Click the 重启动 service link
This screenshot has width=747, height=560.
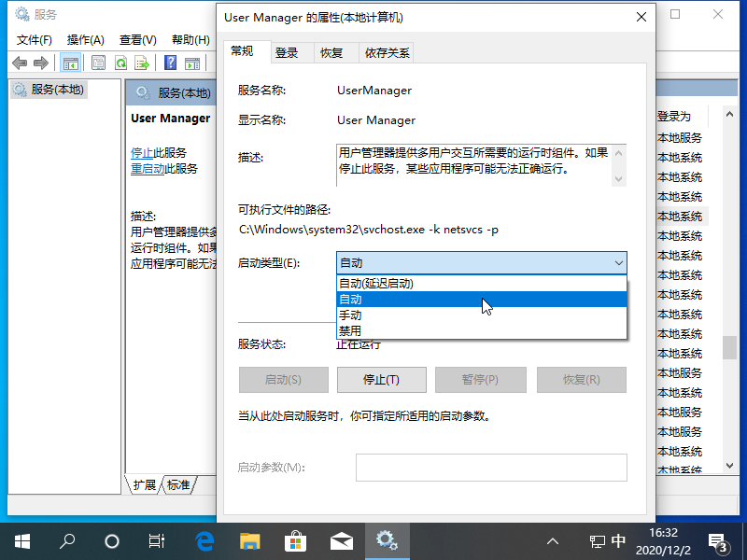[x=148, y=169]
